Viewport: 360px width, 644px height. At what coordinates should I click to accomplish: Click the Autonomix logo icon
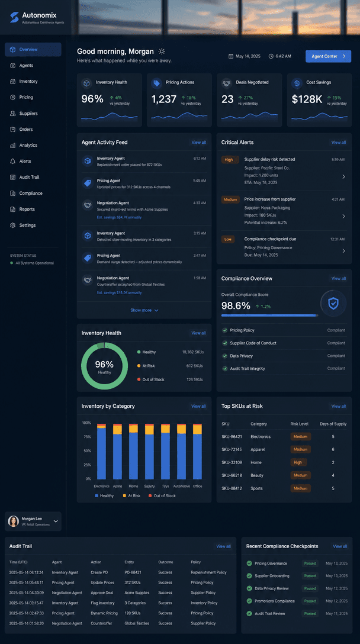tap(14, 17)
